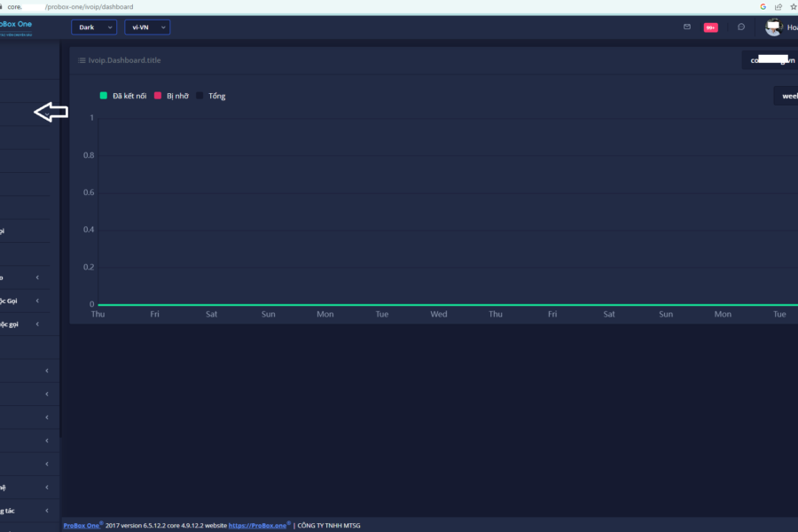798x532 pixels.
Task: Toggle the 'Đã kết nối' legend series
Action: click(123, 96)
